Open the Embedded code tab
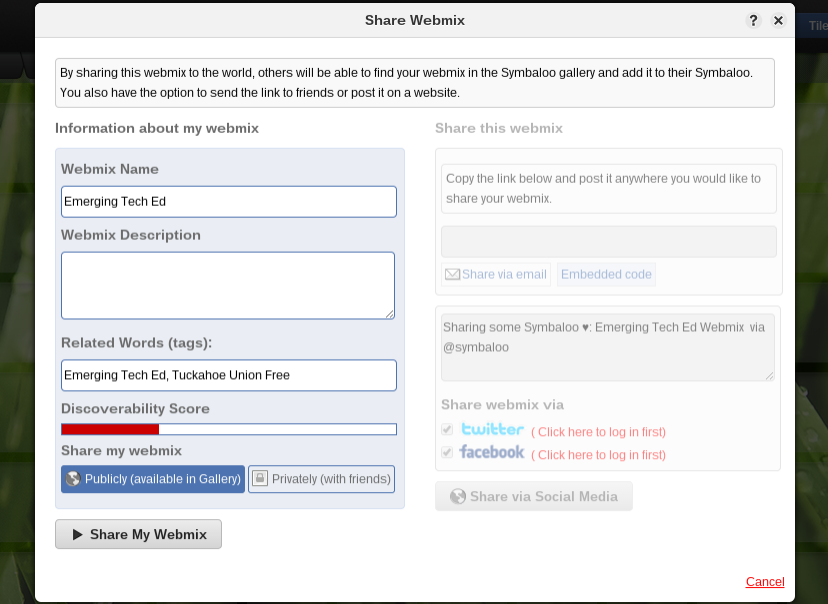 tap(606, 275)
